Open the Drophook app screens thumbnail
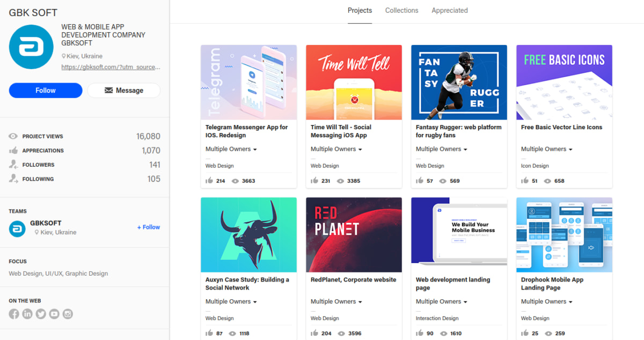The height and width of the screenshot is (340, 644). coord(564,234)
